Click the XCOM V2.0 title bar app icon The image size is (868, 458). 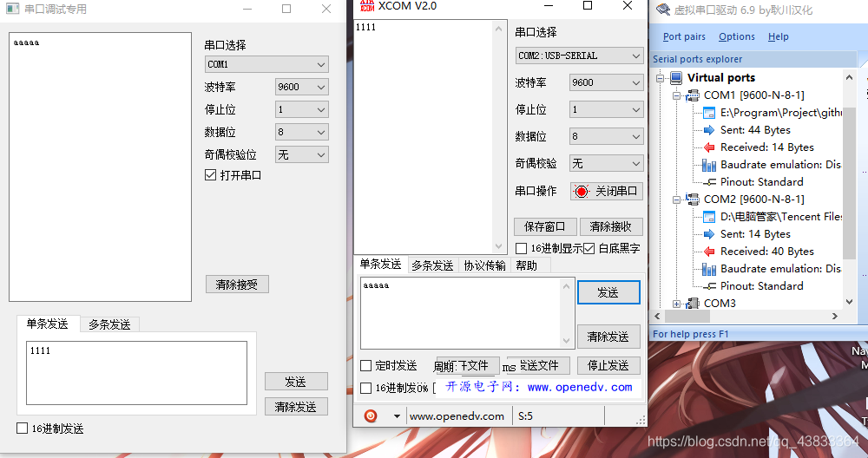point(367,6)
